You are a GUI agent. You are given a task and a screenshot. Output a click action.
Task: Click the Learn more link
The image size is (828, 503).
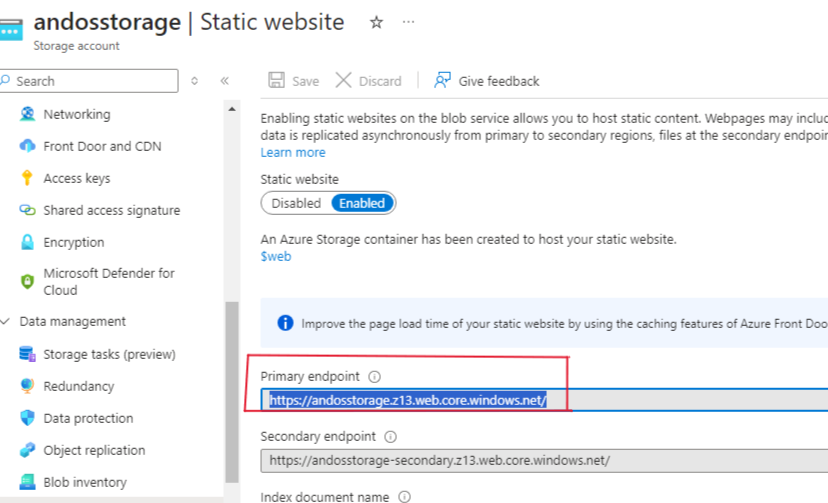pos(293,152)
